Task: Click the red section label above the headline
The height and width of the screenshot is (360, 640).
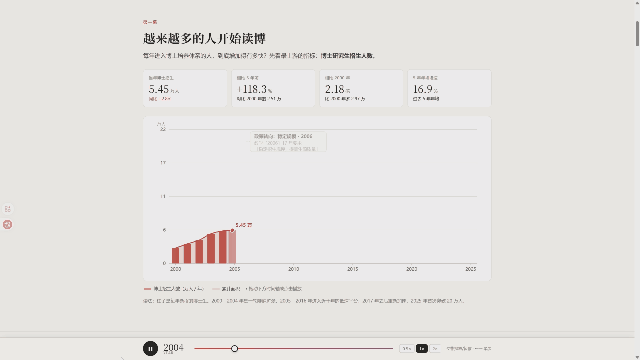Action: (150, 22)
